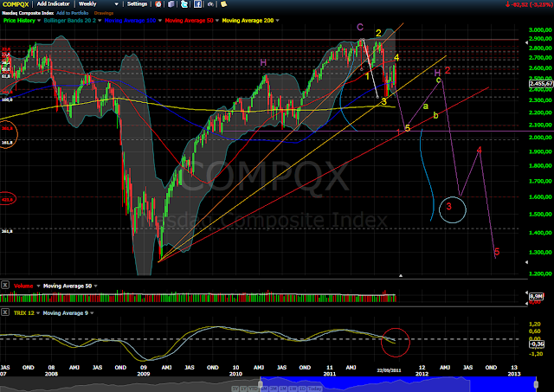Screen dimensions: 554x392
Task: Open the TRIX 12 dropdown arrow
Action: pyautogui.click(x=38, y=313)
